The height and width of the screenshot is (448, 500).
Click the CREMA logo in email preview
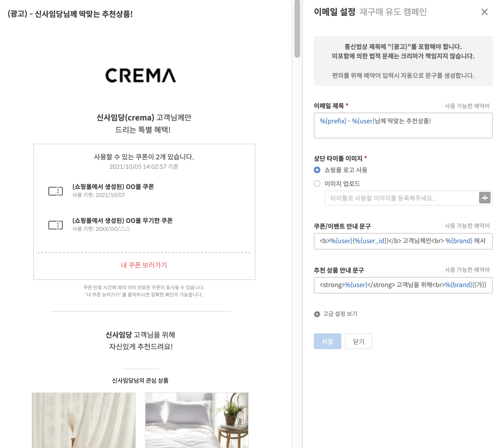(x=140, y=75)
